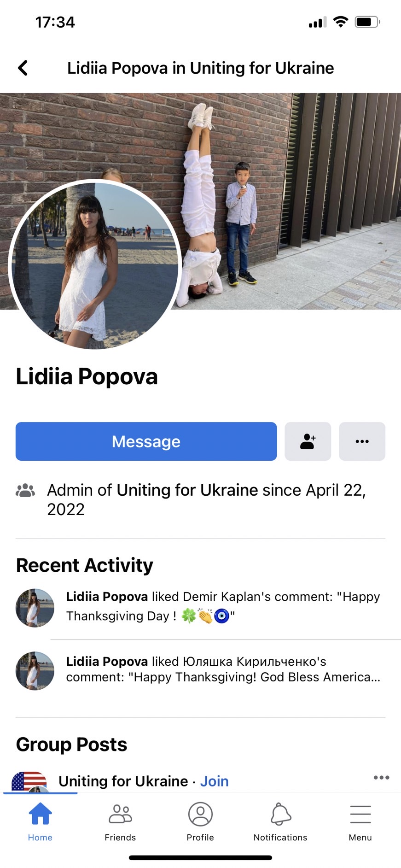Screen dimensions: 401x868
Task: Open Uniting for Ukraine group post title
Action: click(123, 781)
